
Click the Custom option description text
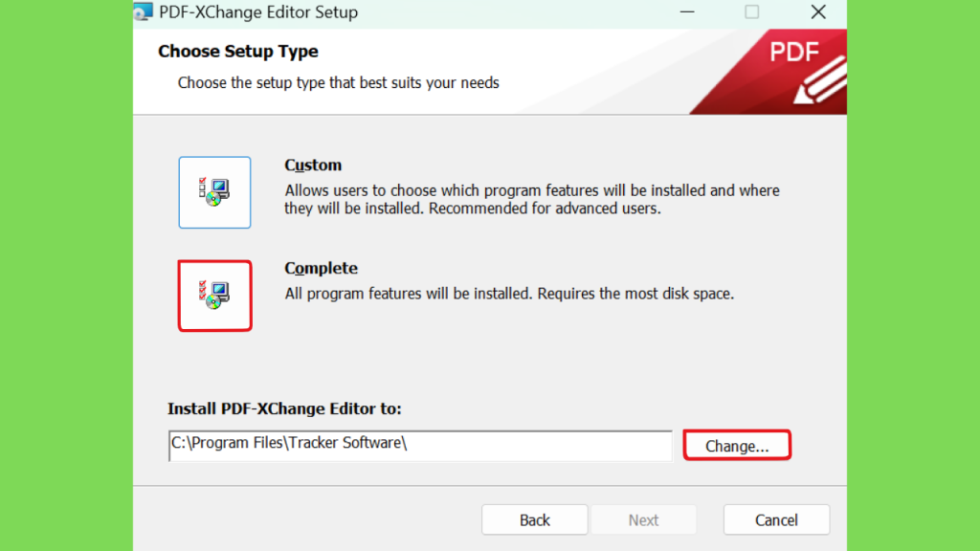coord(532,199)
